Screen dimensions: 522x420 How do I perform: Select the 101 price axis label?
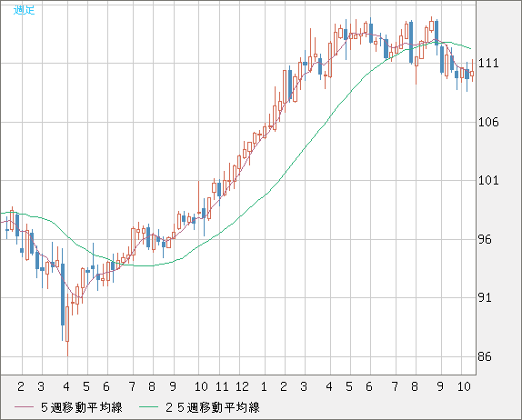pyautogui.click(x=488, y=180)
